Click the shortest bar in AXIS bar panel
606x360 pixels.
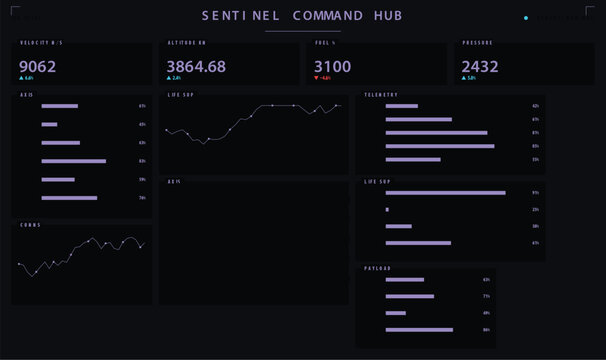[x=49, y=125]
